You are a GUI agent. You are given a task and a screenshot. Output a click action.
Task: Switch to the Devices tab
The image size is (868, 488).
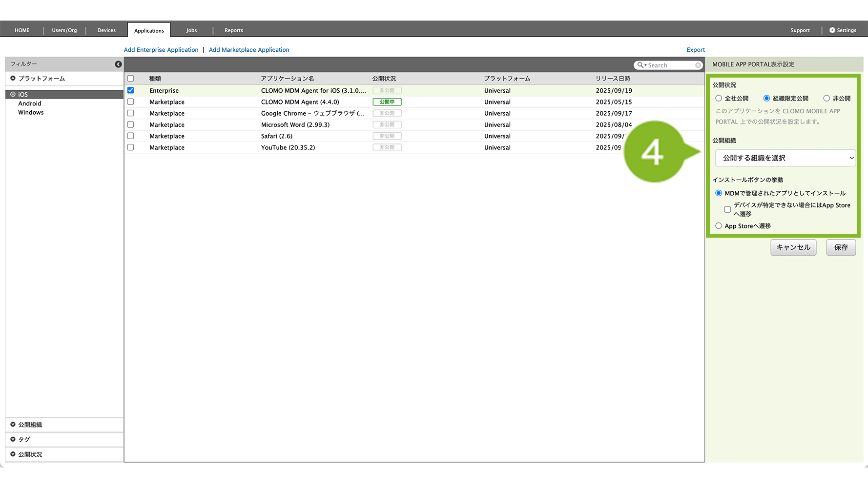[x=106, y=30]
